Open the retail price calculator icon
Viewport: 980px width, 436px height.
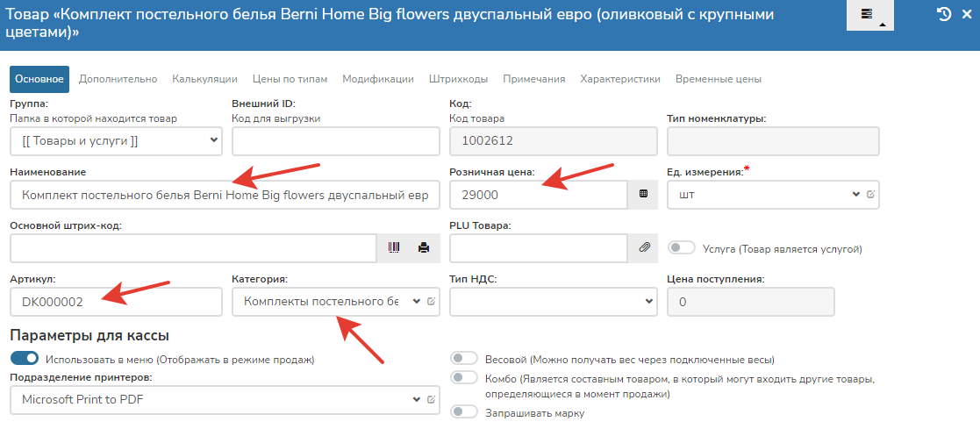(x=643, y=195)
